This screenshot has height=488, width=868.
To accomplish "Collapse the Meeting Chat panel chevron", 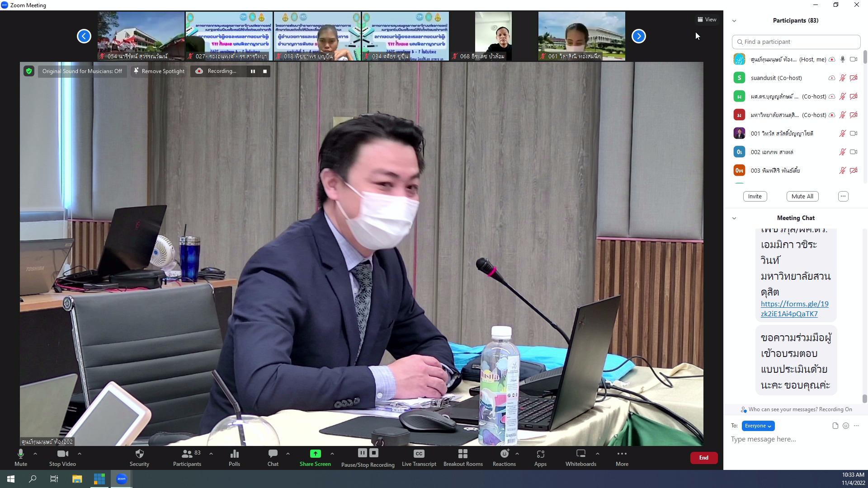I will [x=734, y=218].
